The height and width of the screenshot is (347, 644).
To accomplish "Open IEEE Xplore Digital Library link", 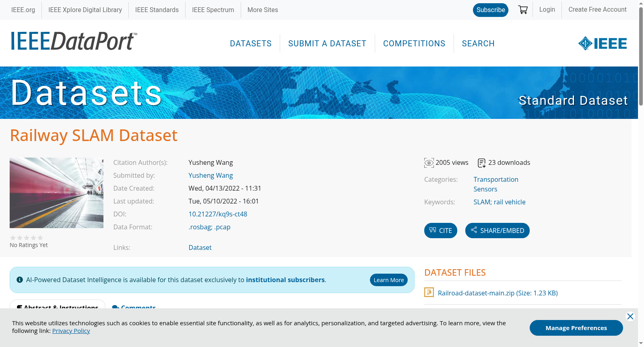I will [x=85, y=10].
